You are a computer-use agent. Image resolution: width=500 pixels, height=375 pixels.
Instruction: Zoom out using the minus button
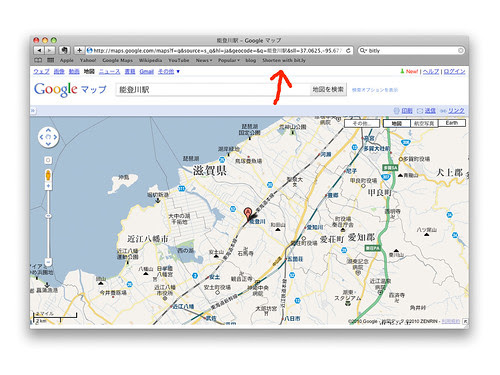click(x=48, y=262)
